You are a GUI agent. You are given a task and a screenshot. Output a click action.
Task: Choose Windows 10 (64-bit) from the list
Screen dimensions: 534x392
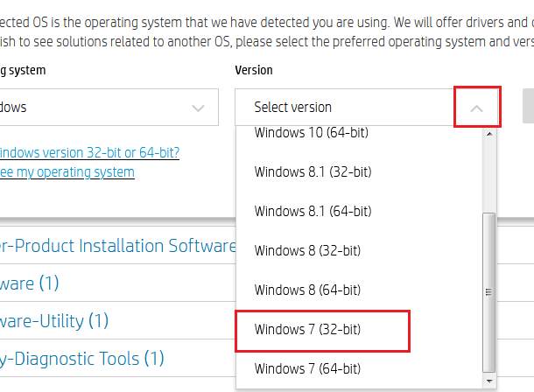pyautogui.click(x=311, y=133)
